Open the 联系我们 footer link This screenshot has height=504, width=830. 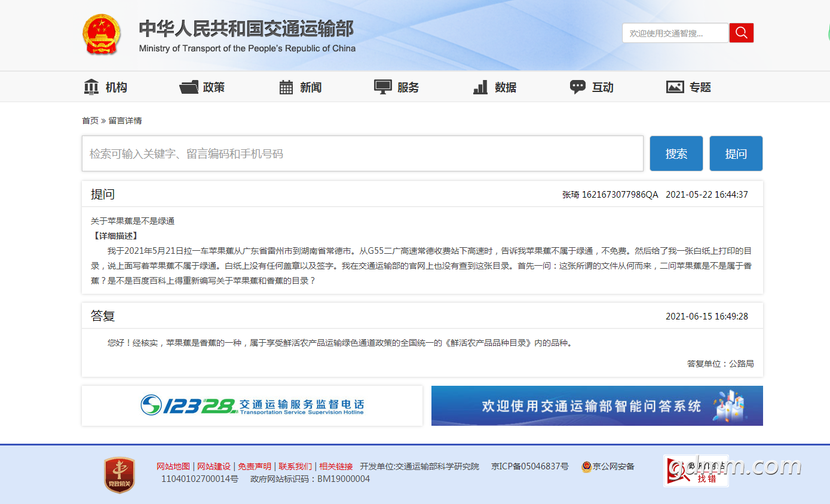coord(295,466)
